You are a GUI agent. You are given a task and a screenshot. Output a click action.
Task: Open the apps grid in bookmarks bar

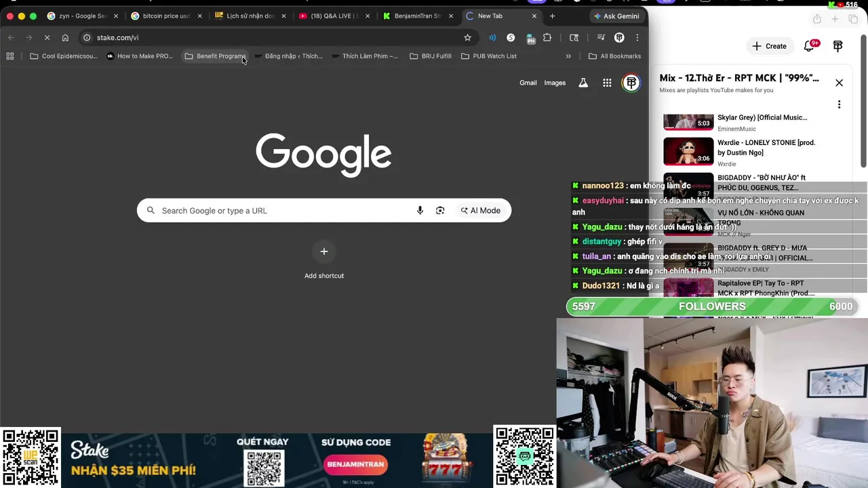(10, 56)
